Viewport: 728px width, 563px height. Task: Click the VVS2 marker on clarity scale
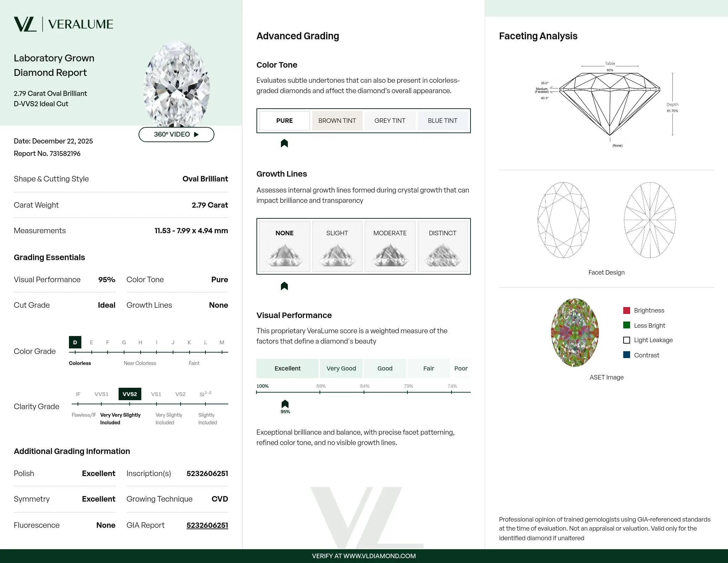[x=130, y=394]
